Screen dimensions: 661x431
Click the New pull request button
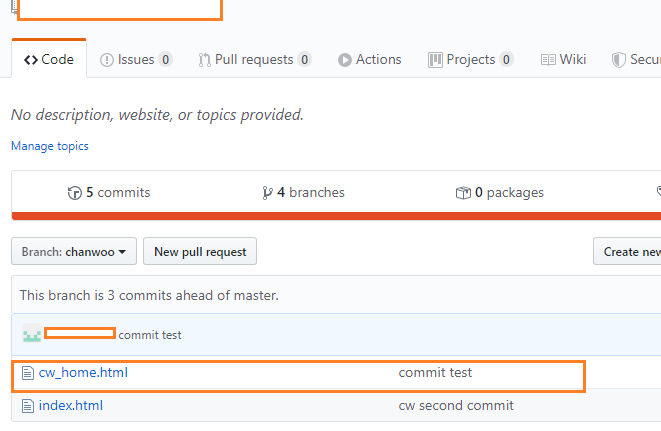click(200, 251)
